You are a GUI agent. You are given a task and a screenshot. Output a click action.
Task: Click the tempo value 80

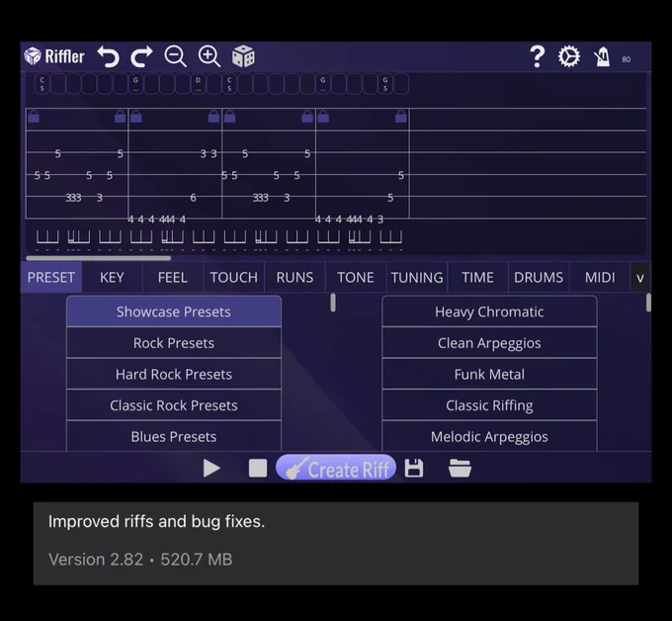click(x=627, y=59)
